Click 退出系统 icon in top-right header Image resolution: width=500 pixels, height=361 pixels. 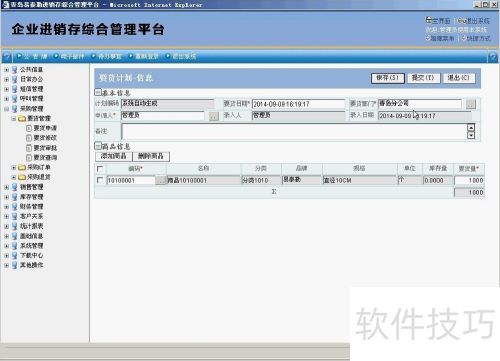pos(461,21)
